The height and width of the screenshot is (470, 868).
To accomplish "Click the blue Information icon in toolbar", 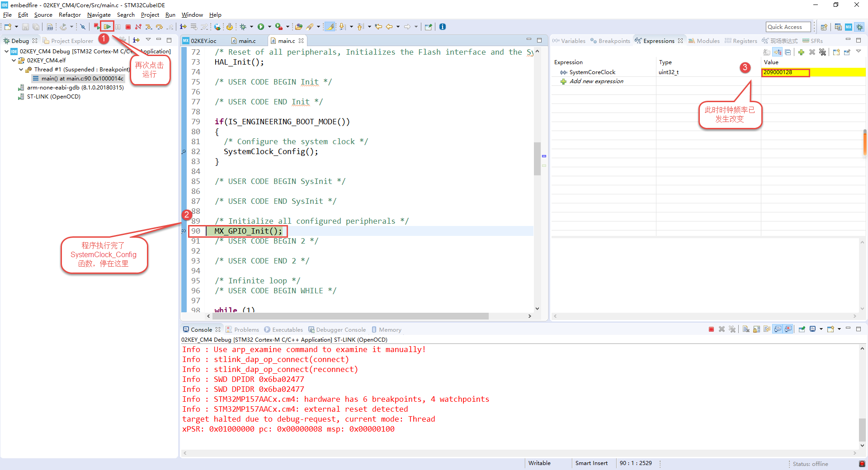I will 443,27.
